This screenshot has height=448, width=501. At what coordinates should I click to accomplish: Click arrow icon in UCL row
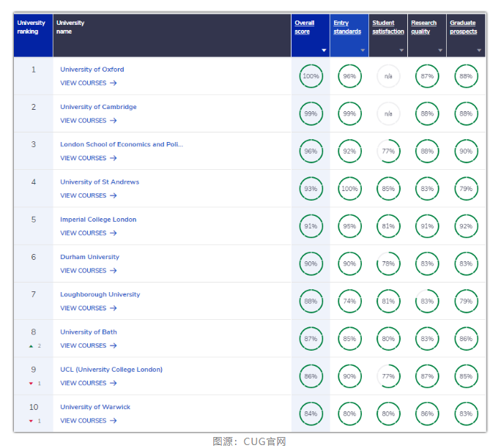coord(113,383)
